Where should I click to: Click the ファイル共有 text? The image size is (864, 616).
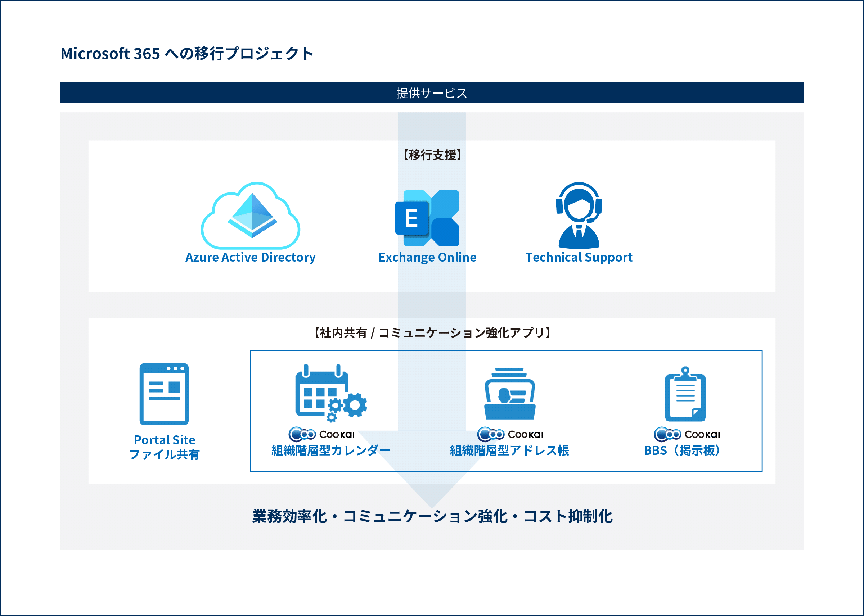point(164,454)
